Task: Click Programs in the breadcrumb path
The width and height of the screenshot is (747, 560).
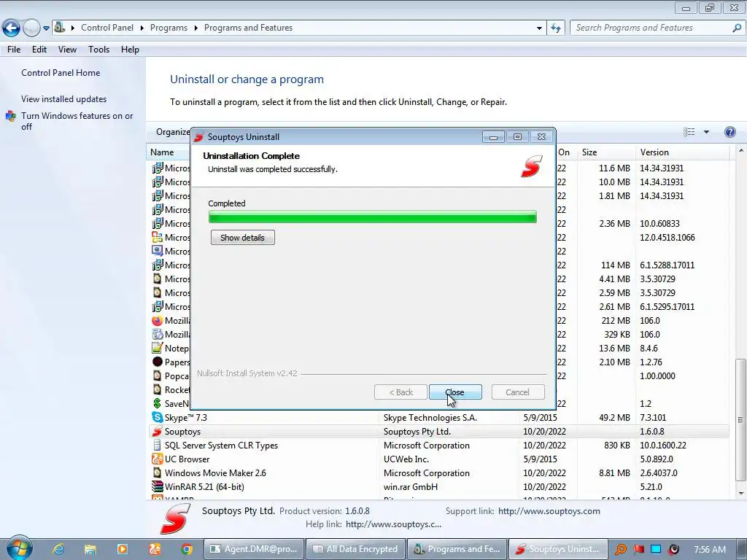Action: point(169,28)
